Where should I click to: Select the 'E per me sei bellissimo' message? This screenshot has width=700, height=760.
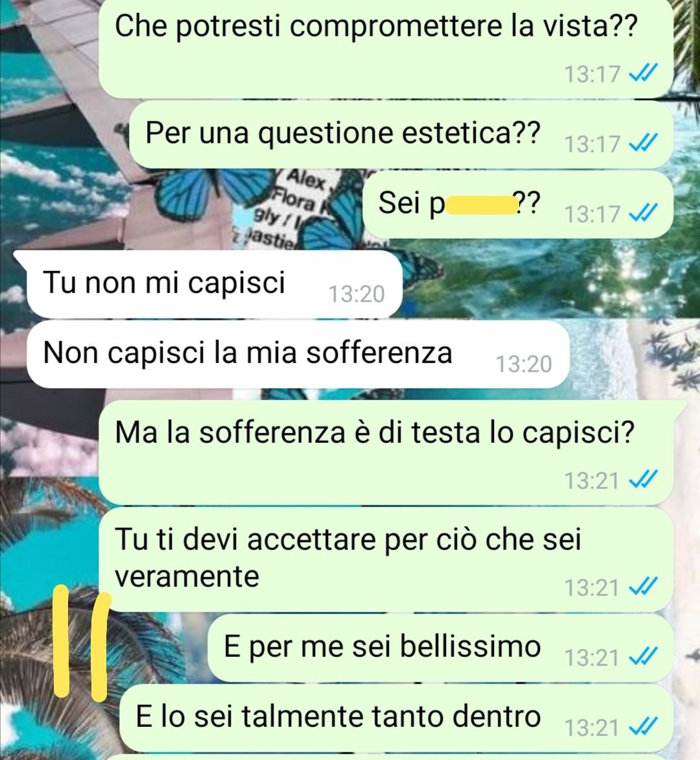pos(440,648)
